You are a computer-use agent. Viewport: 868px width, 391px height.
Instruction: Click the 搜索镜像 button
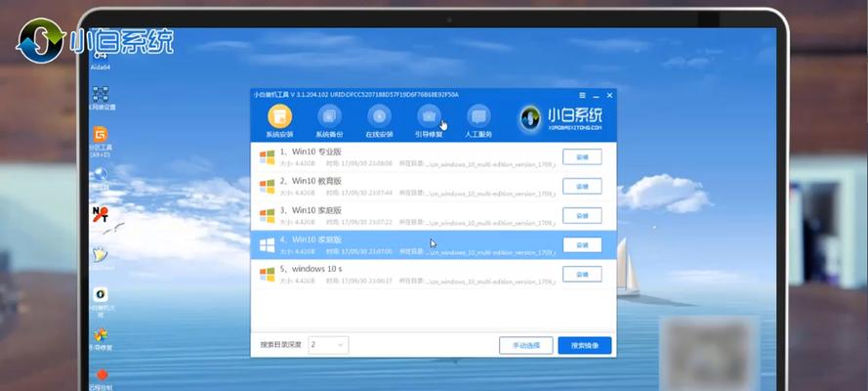click(x=585, y=346)
